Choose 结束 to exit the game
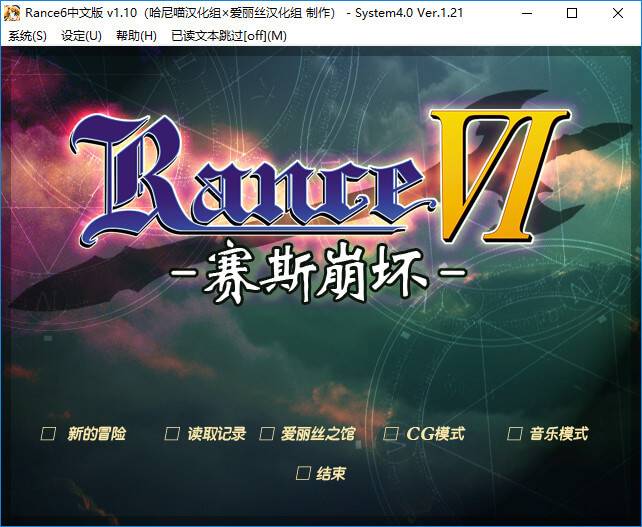This screenshot has height=527, width=642. tap(330, 474)
